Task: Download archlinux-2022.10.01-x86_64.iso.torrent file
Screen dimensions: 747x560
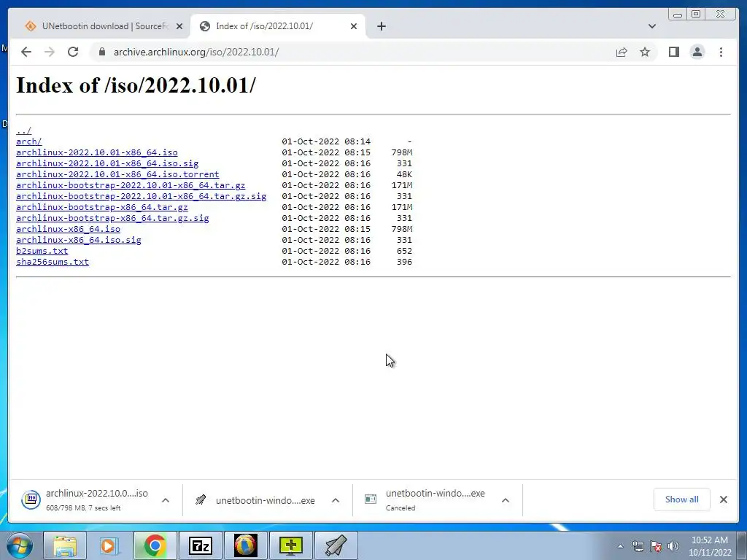Action: (x=117, y=174)
